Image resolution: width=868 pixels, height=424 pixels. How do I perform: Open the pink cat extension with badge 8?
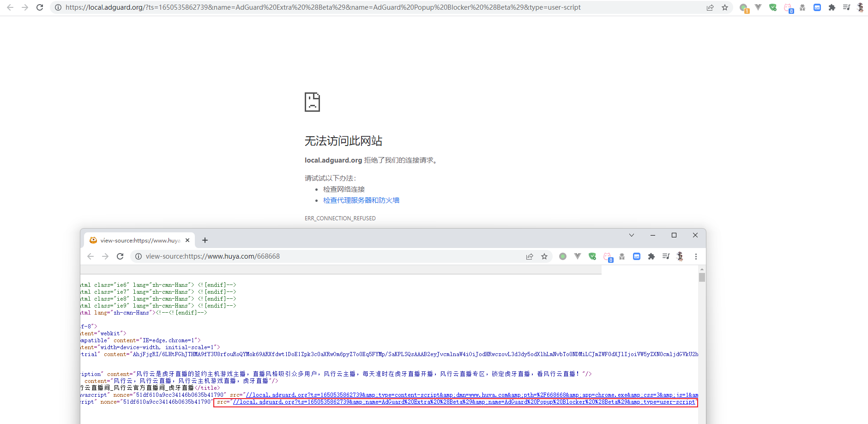coord(788,8)
